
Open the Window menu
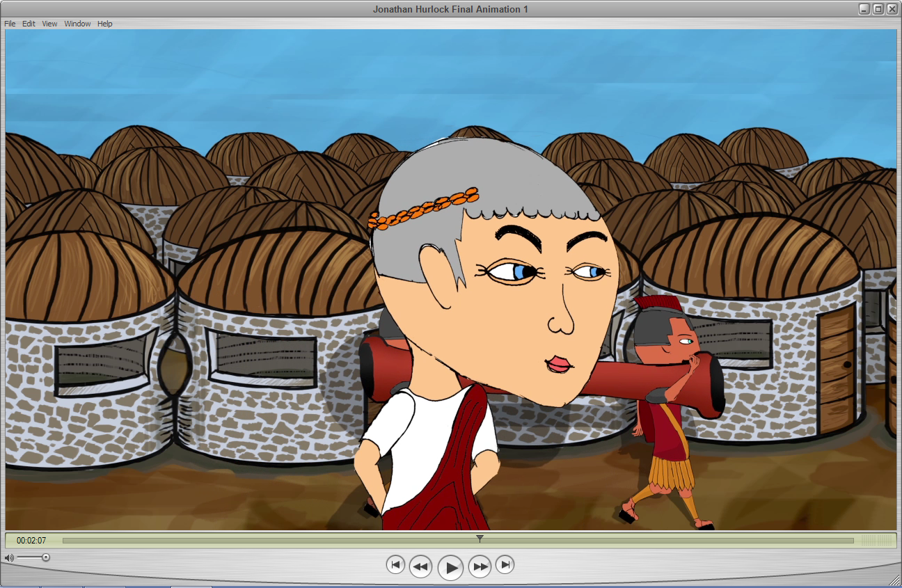(x=77, y=23)
